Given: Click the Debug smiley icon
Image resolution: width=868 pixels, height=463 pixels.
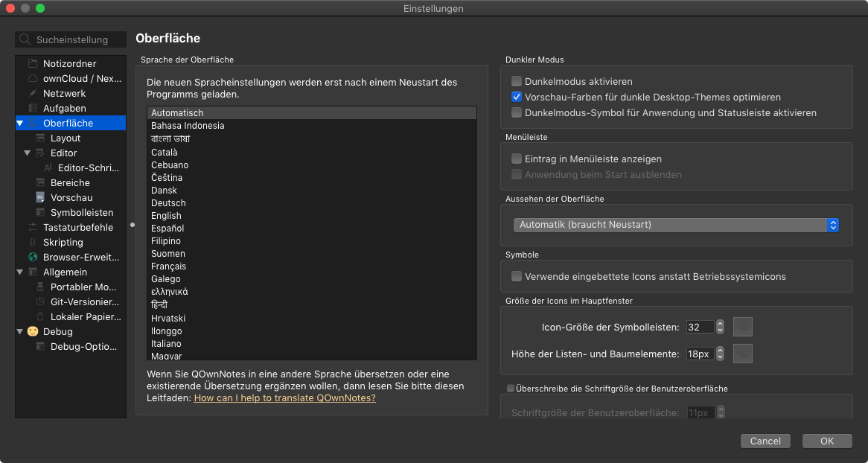Looking at the screenshot, I should (x=33, y=331).
